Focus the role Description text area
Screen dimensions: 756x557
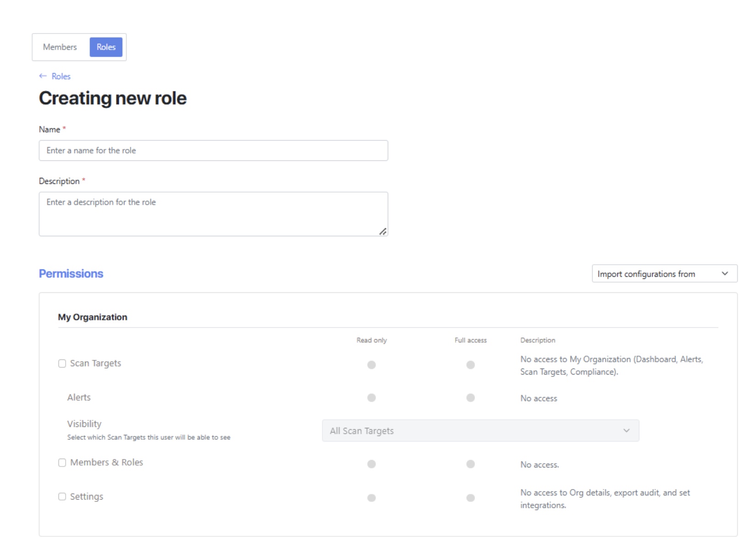pos(214,214)
